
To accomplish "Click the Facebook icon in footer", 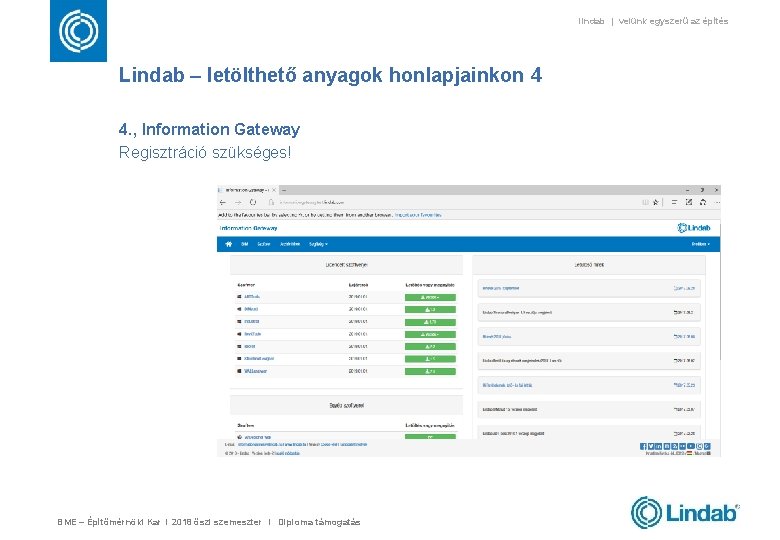I will coord(643,447).
